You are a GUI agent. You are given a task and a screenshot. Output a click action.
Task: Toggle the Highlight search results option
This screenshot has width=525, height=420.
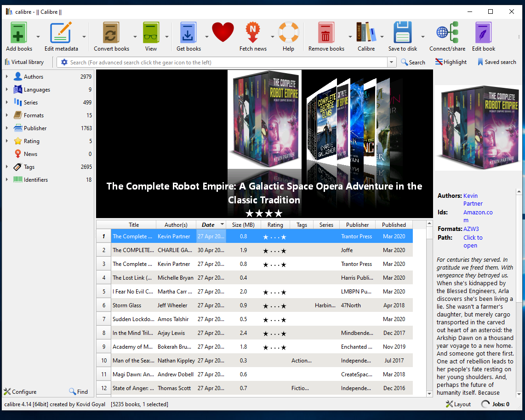[451, 62]
